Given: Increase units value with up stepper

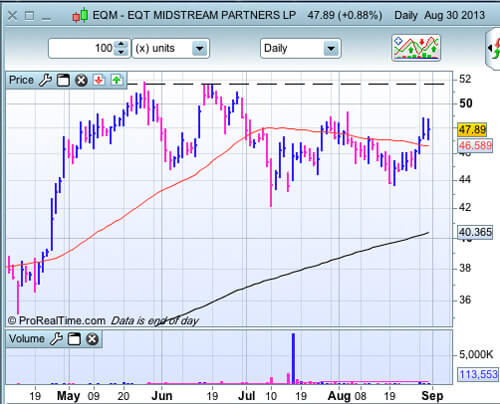Looking at the screenshot, I should tap(121, 44).
